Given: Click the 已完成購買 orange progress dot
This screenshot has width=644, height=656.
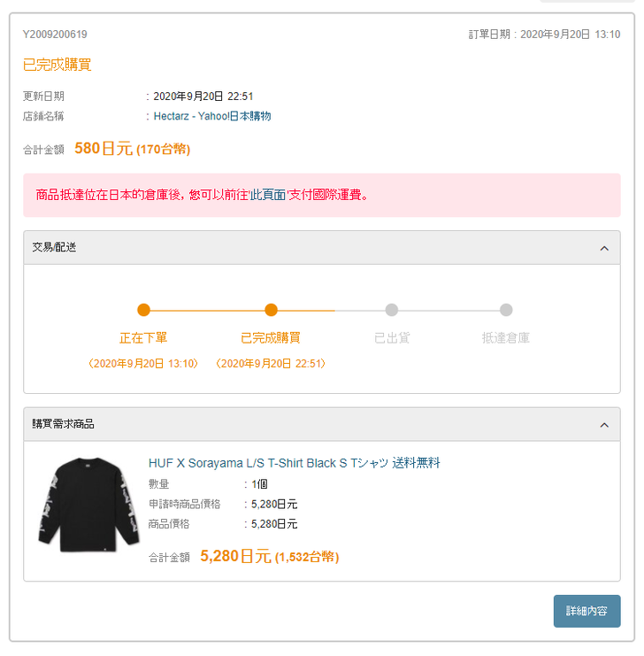Looking at the screenshot, I should coord(272,310).
